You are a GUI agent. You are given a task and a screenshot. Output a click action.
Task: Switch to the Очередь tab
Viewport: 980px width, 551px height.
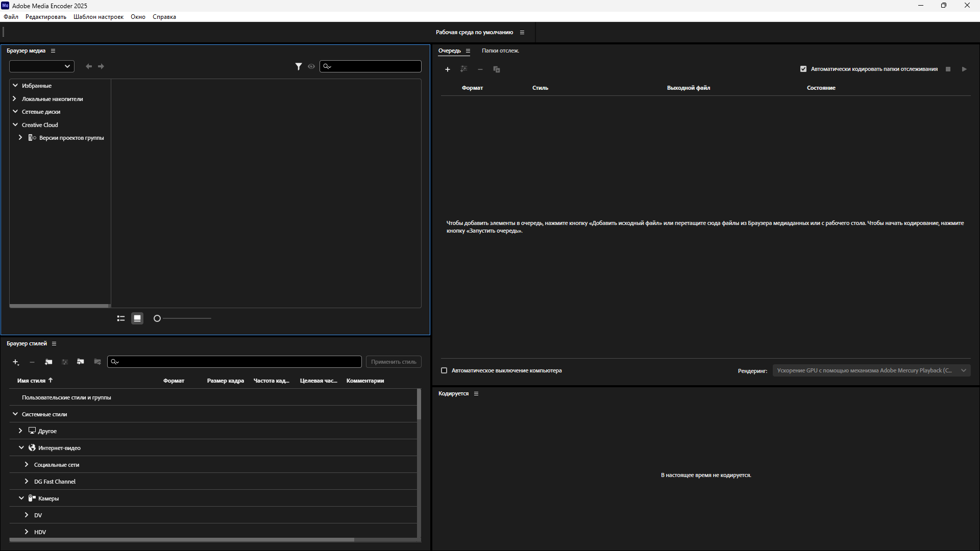450,51
